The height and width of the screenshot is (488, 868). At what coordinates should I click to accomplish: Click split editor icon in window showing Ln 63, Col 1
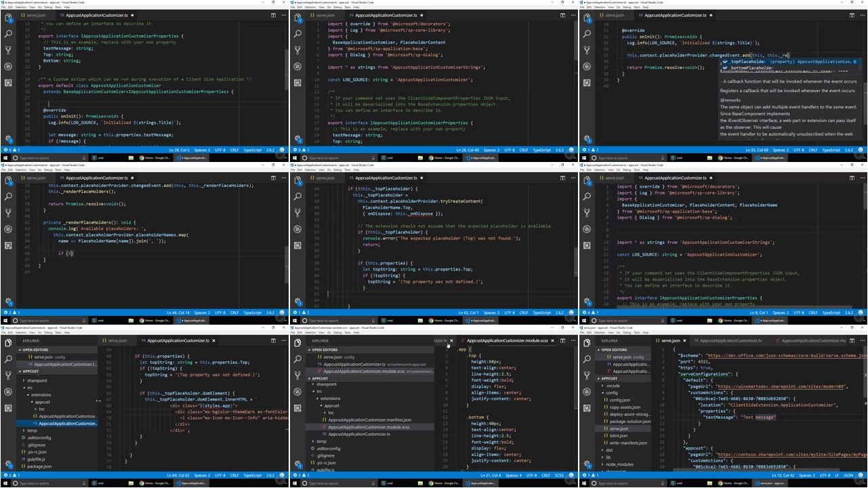tap(562, 178)
